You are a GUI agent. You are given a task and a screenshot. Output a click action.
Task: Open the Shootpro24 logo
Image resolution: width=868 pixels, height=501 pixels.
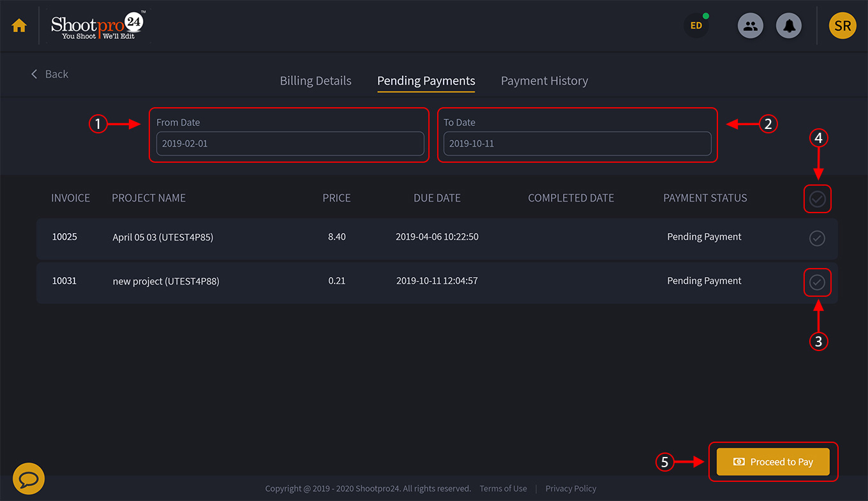pyautogui.click(x=96, y=26)
